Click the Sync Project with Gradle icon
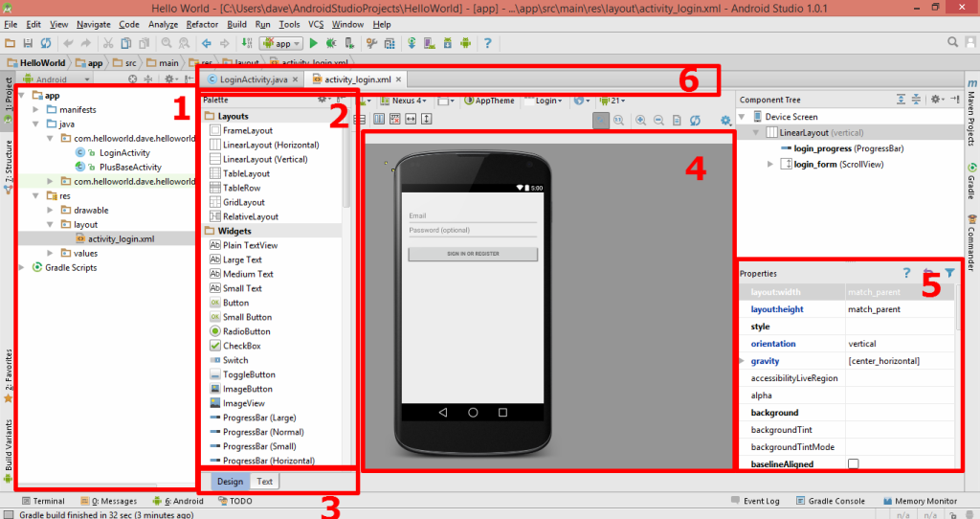980x519 pixels. [x=412, y=43]
